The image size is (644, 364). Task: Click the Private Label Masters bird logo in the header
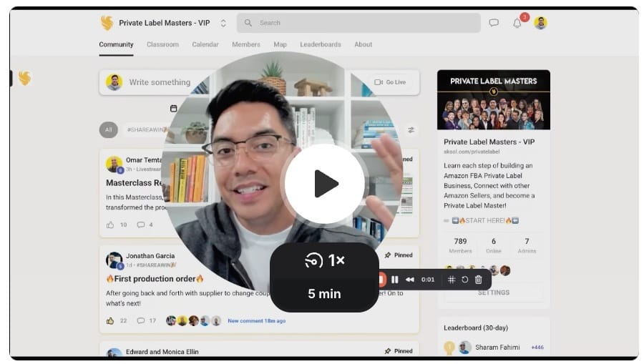(107, 23)
